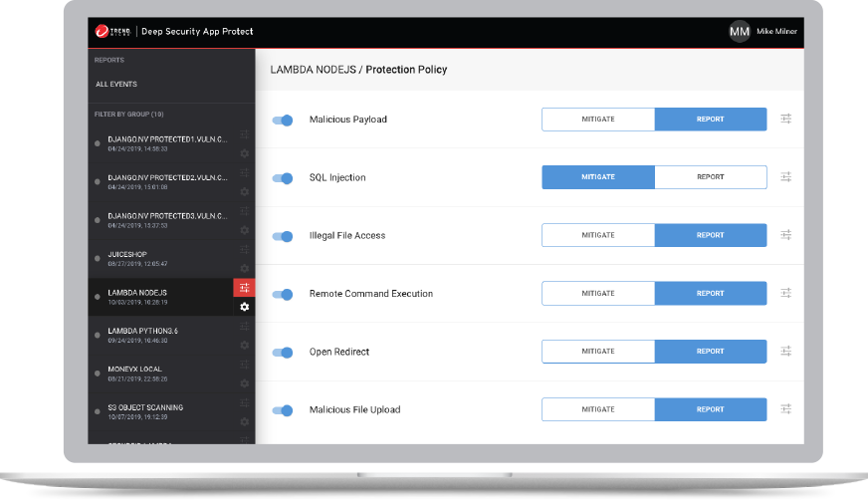The image size is (868, 500).
Task: Open policy sliders for DJANGO.NV PROTECTED2
Action: pos(244,172)
